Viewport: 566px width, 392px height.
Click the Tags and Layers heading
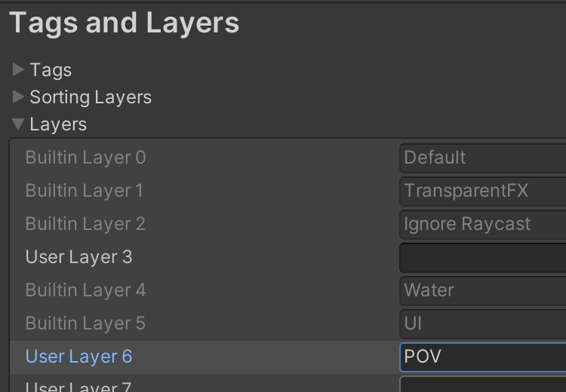[x=125, y=23]
